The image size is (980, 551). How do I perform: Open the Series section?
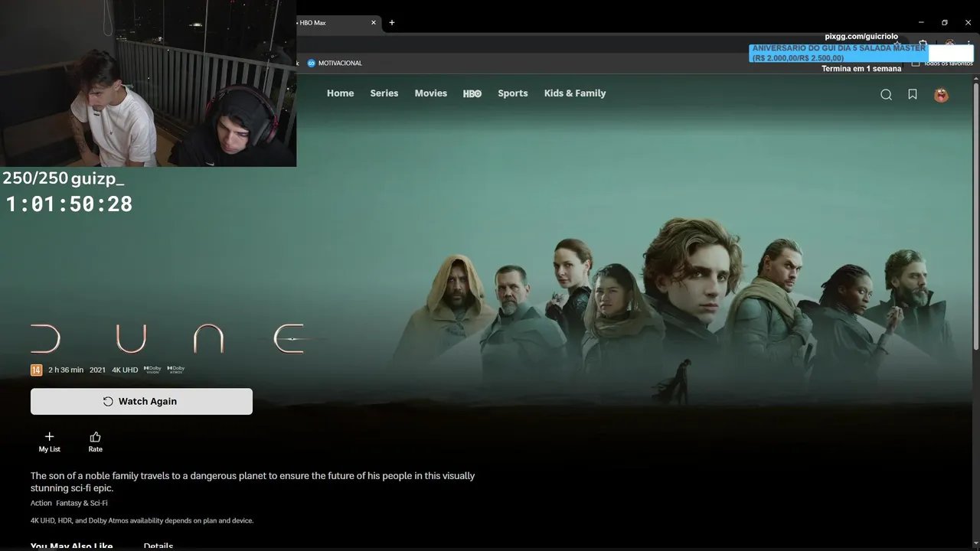384,93
